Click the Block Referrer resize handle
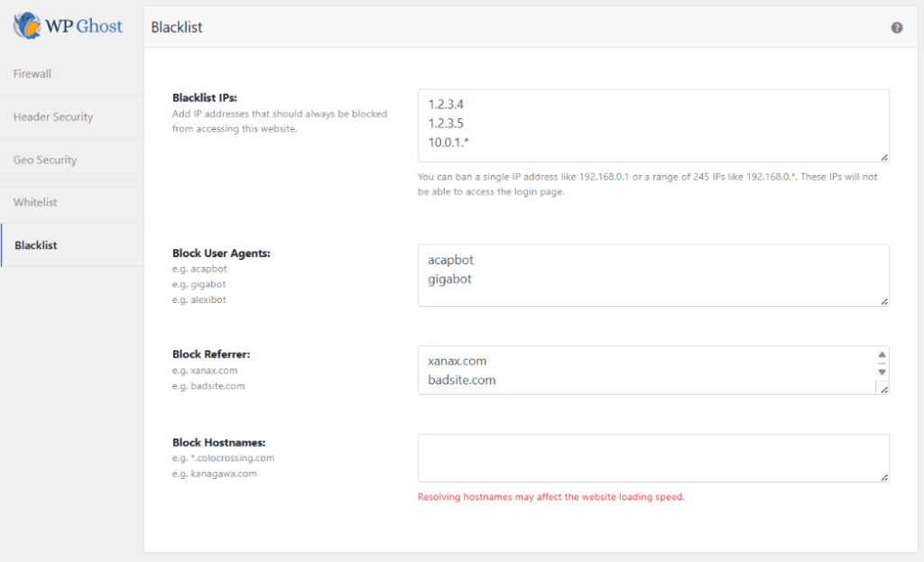The image size is (924, 562). (883, 390)
